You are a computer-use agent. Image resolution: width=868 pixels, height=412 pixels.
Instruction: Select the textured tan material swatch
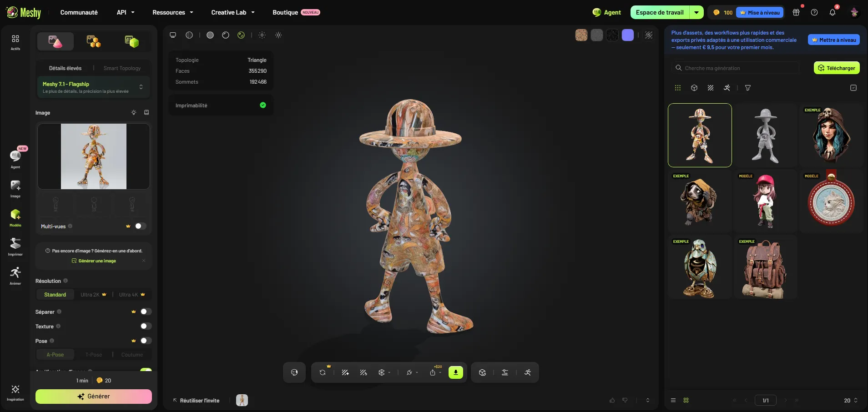pyautogui.click(x=581, y=35)
